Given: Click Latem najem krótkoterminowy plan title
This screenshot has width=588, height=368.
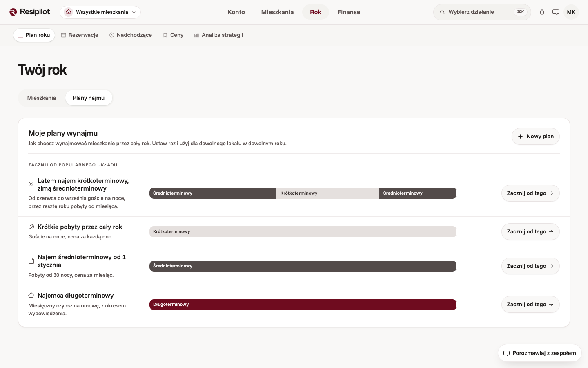Looking at the screenshot, I should (83, 184).
